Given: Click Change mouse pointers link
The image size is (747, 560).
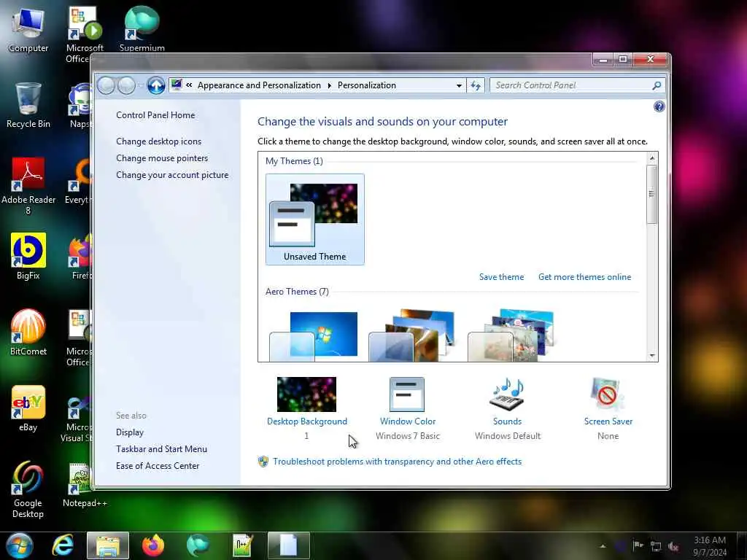Looking at the screenshot, I should pos(162,158).
